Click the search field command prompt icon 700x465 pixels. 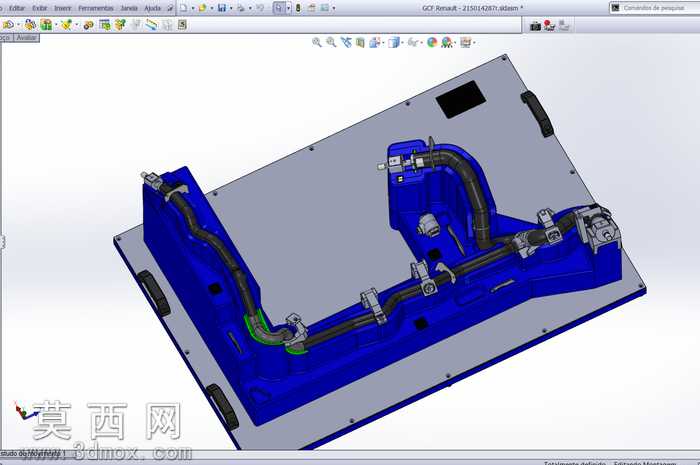(x=616, y=8)
